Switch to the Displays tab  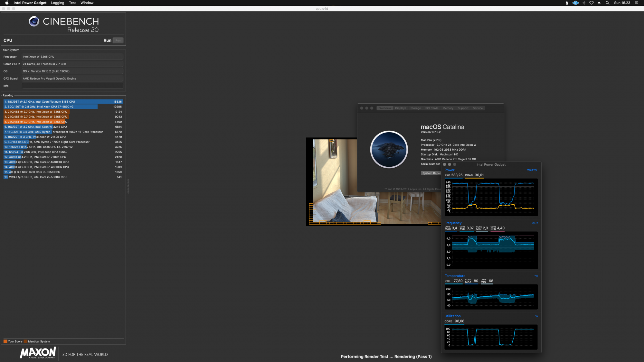(x=401, y=108)
